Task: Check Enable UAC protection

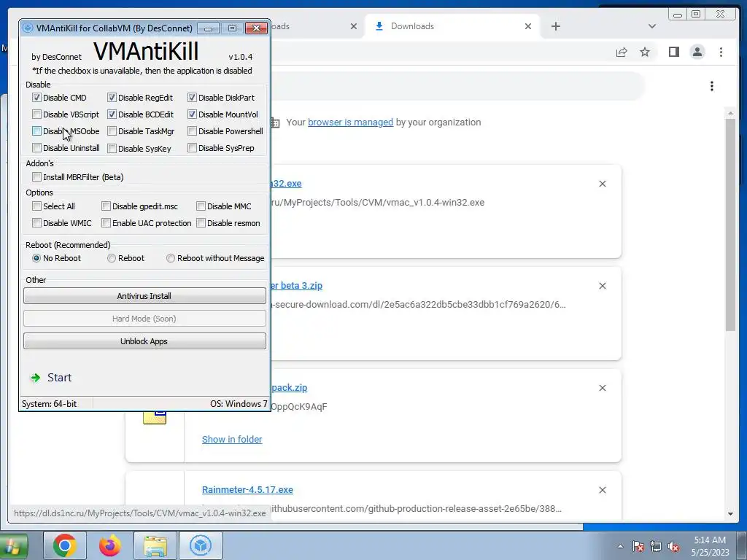Action: pyautogui.click(x=107, y=223)
